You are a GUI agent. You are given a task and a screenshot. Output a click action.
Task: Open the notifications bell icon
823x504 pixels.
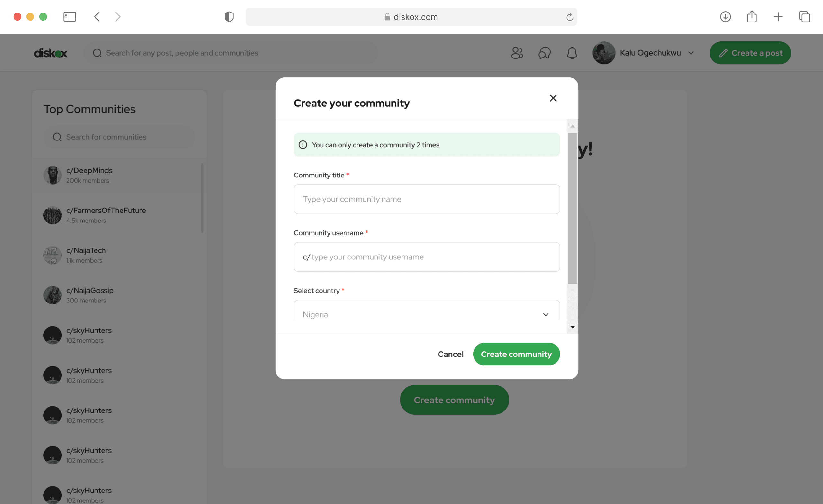572,53
